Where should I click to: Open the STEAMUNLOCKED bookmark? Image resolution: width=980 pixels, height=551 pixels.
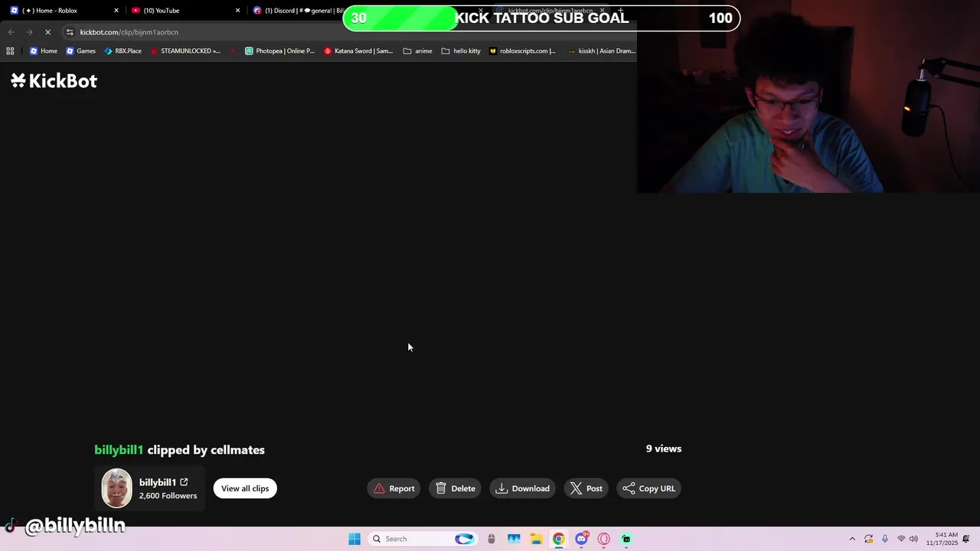pyautogui.click(x=185, y=51)
